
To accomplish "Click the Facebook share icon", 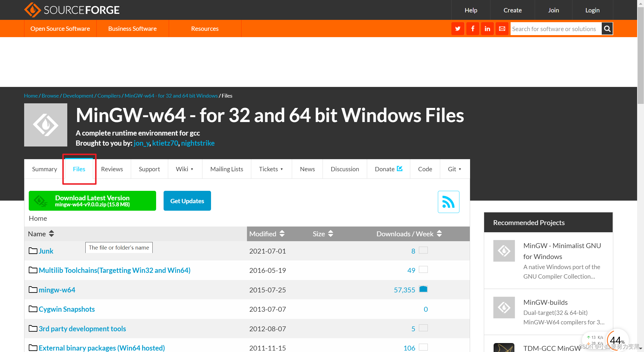I will (473, 29).
